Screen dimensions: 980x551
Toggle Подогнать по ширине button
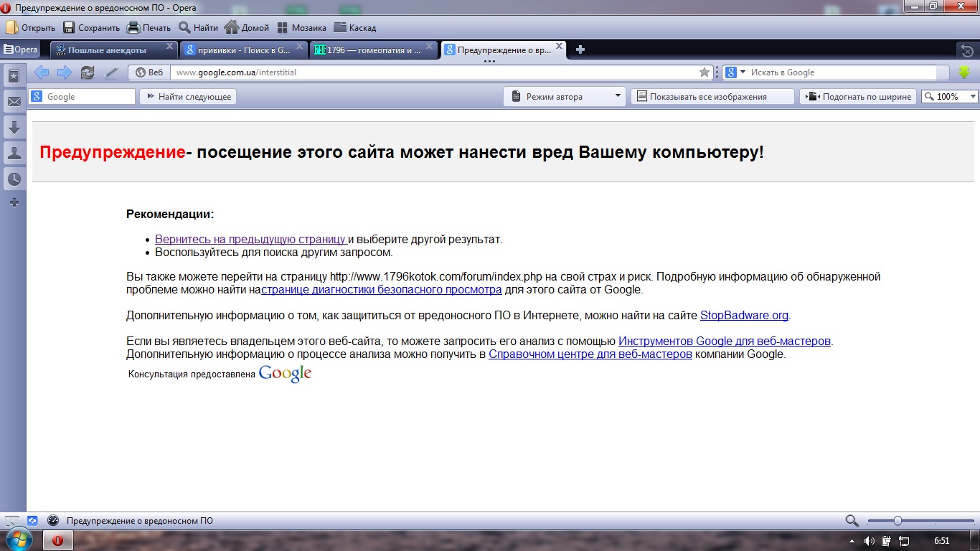click(858, 96)
